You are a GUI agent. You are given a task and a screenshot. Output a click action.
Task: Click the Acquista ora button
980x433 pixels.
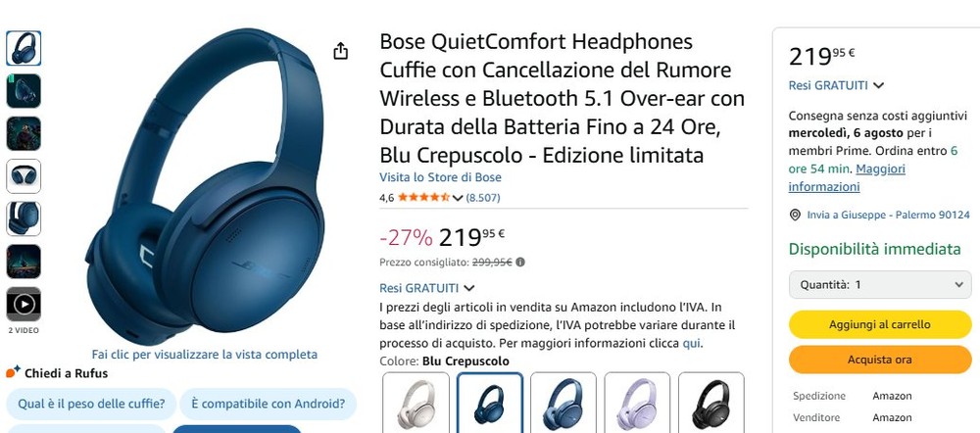tap(880, 360)
